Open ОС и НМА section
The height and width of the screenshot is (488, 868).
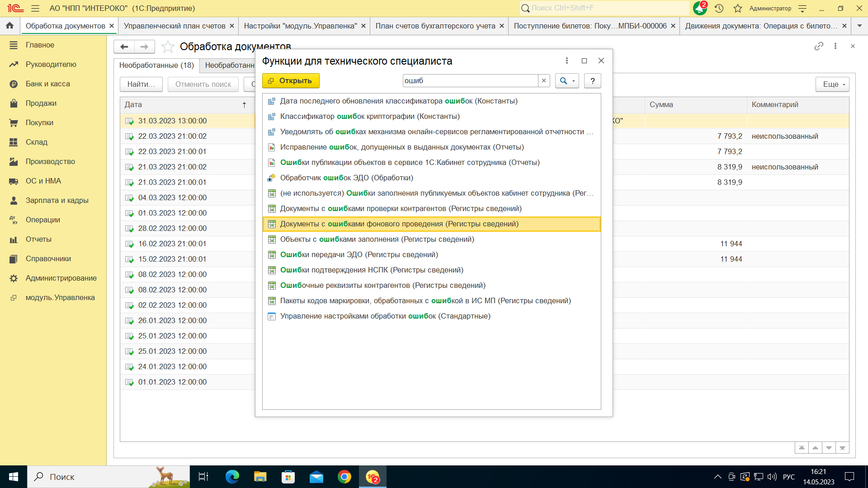click(x=43, y=181)
